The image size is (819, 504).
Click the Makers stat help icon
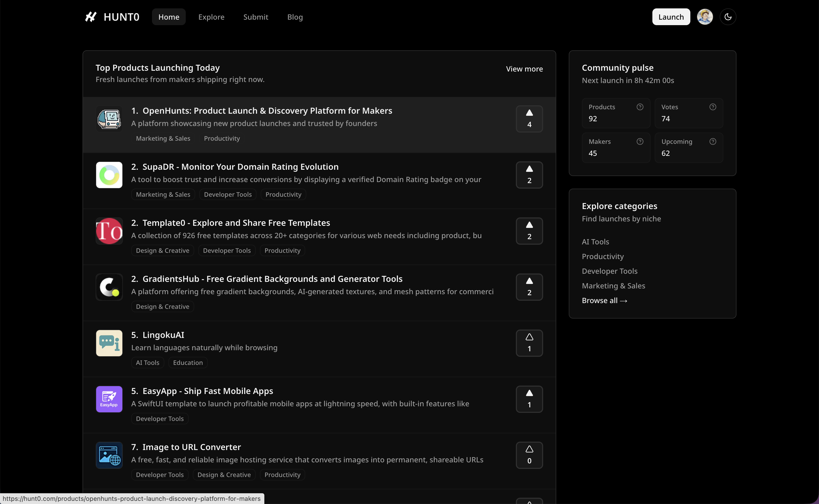pyautogui.click(x=640, y=142)
